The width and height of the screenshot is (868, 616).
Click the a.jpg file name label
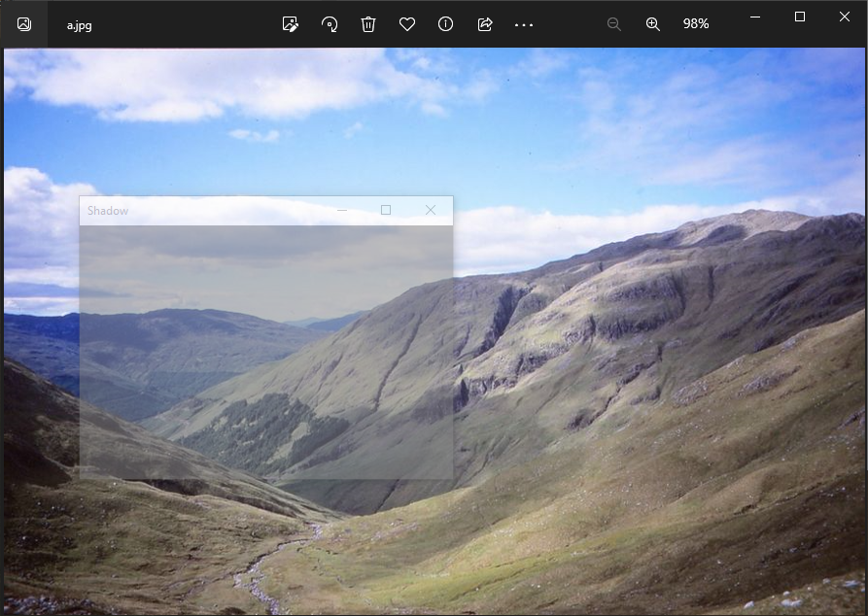[80, 25]
